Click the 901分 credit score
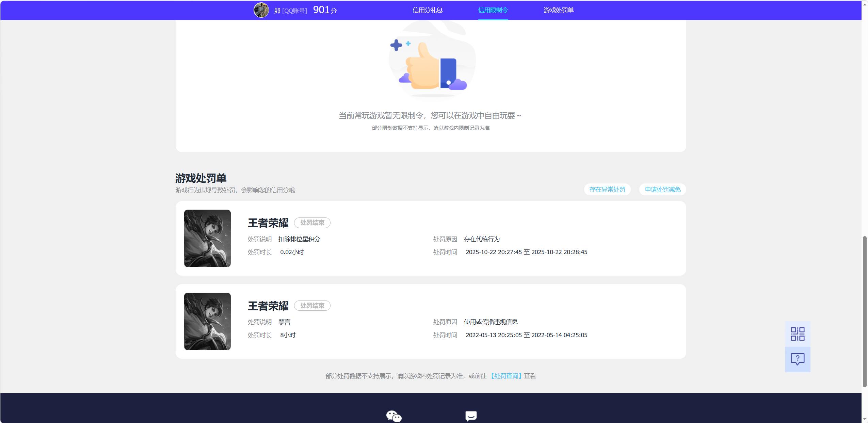This screenshot has height=423, width=868. point(325,10)
